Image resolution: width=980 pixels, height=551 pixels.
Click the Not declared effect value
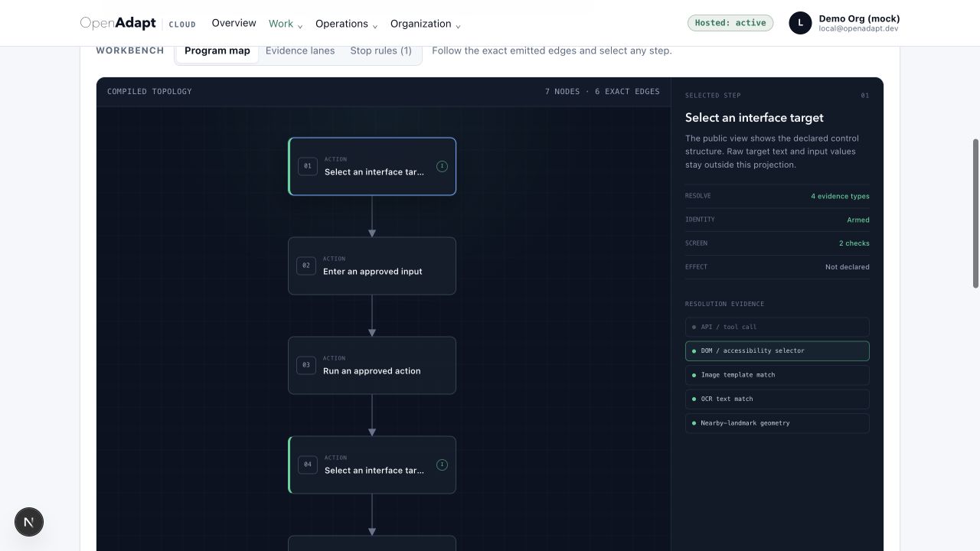[847, 267]
